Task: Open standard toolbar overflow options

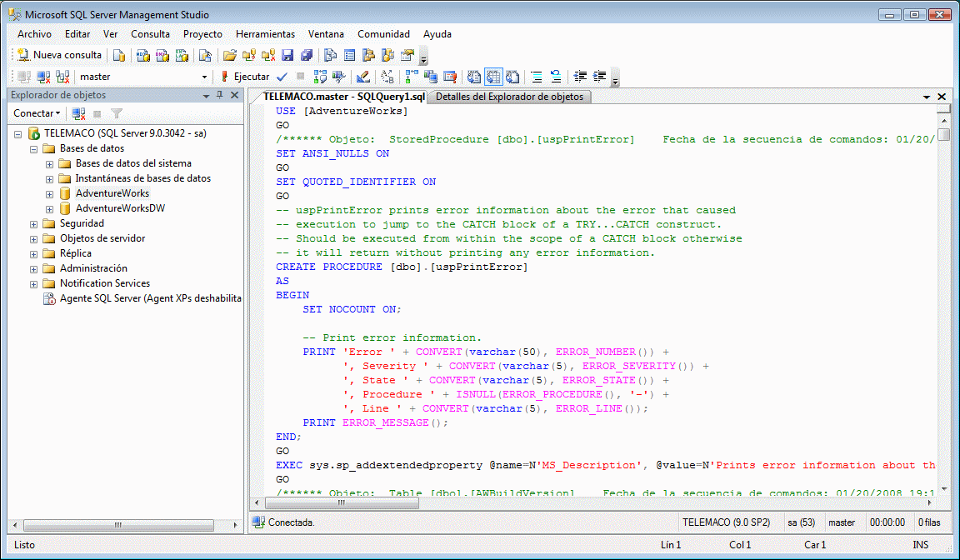Action: (423, 57)
